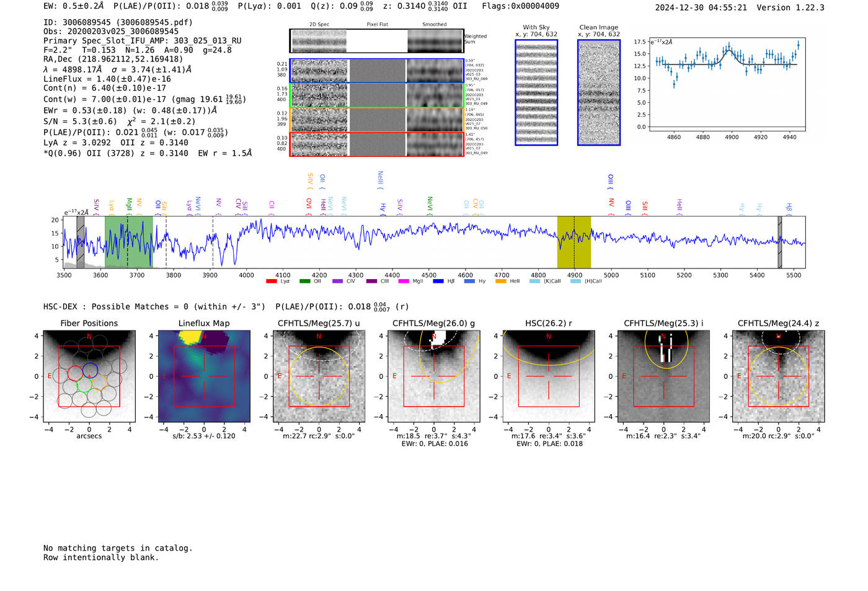Click the Obs 20200203v025 line
The image size is (868, 591).
click(111, 32)
